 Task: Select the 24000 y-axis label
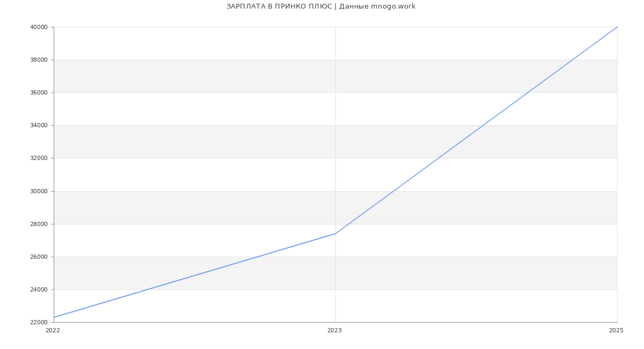click(39, 290)
